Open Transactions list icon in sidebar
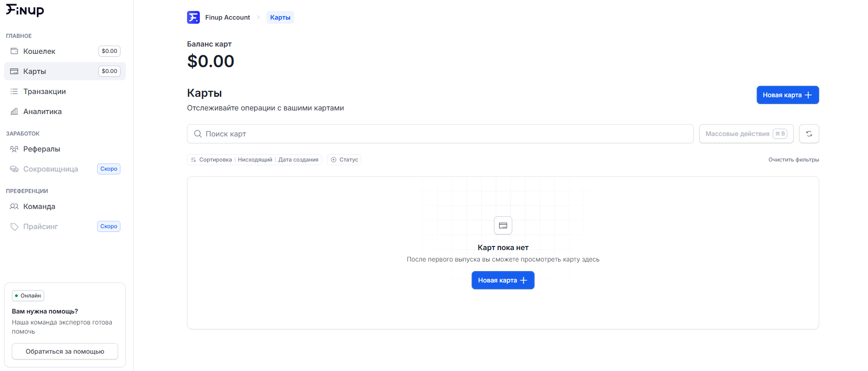 pos(14,91)
